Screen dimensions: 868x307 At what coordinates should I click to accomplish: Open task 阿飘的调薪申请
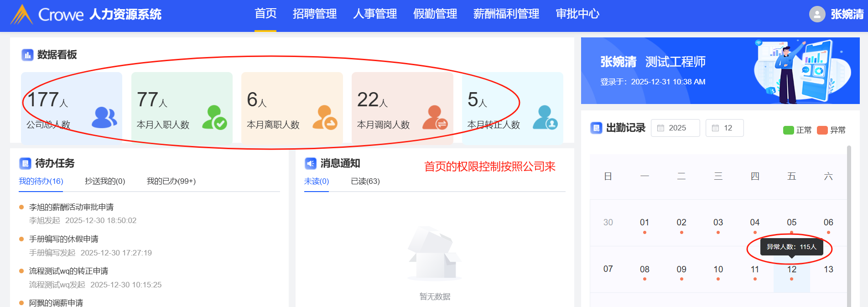click(56, 302)
